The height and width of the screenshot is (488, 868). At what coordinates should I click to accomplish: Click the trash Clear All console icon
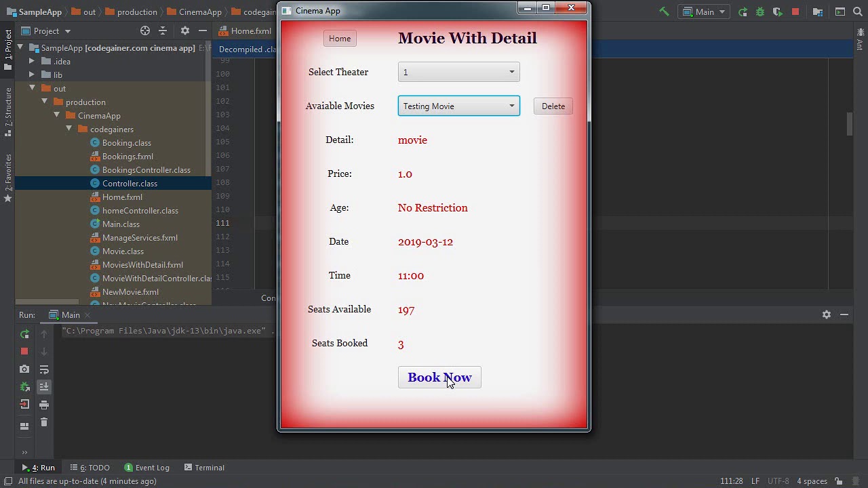pos(44,422)
